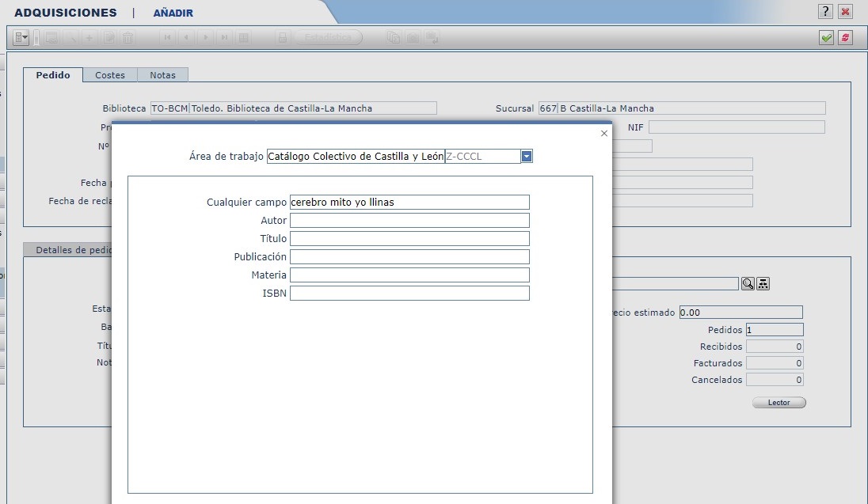Click the Estadística toolbar button
This screenshot has height=504, width=868.
[328, 37]
